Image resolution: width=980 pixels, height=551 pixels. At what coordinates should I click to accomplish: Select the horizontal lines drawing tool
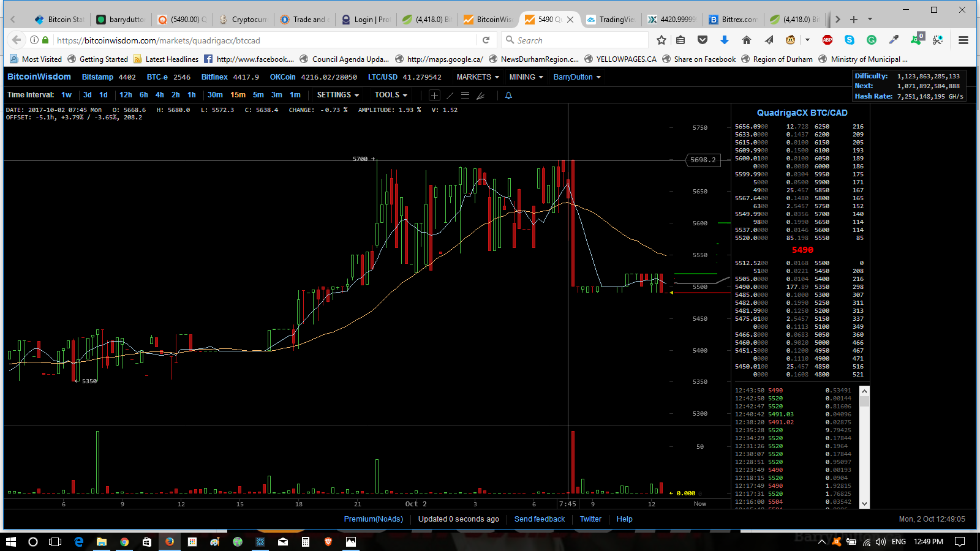click(x=465, y=96)
